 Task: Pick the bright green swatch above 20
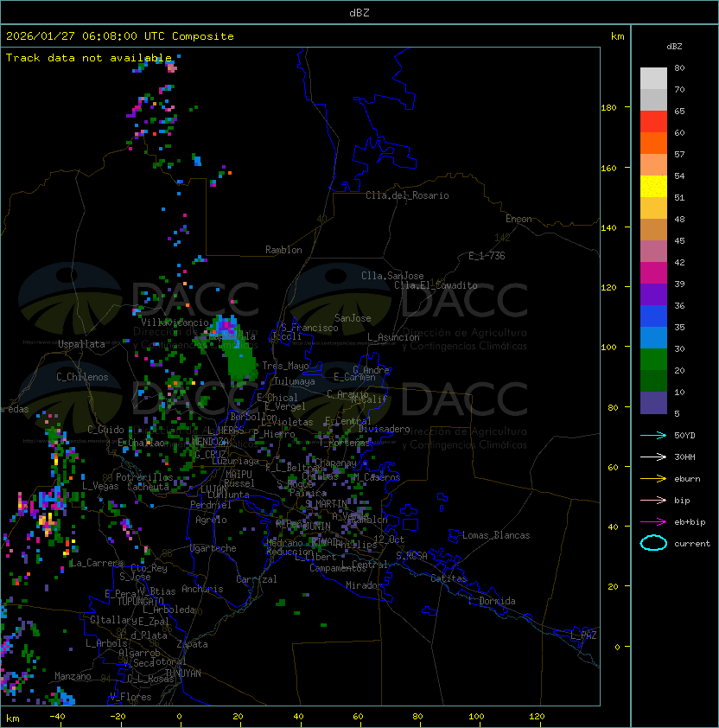coord(653,360)
